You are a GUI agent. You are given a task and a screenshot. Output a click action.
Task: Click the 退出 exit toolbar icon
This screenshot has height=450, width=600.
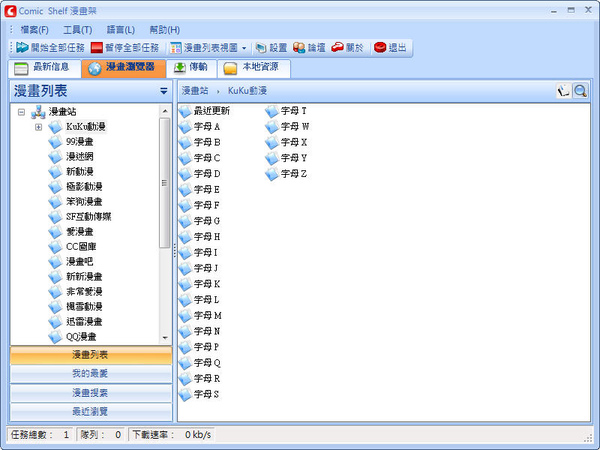click(x=380, y=47)
